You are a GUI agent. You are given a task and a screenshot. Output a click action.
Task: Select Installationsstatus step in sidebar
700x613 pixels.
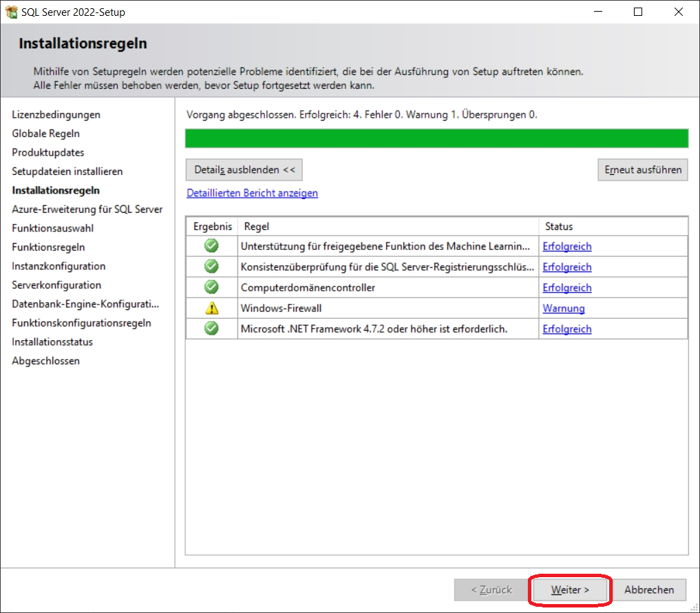click(x=52, y=342)
